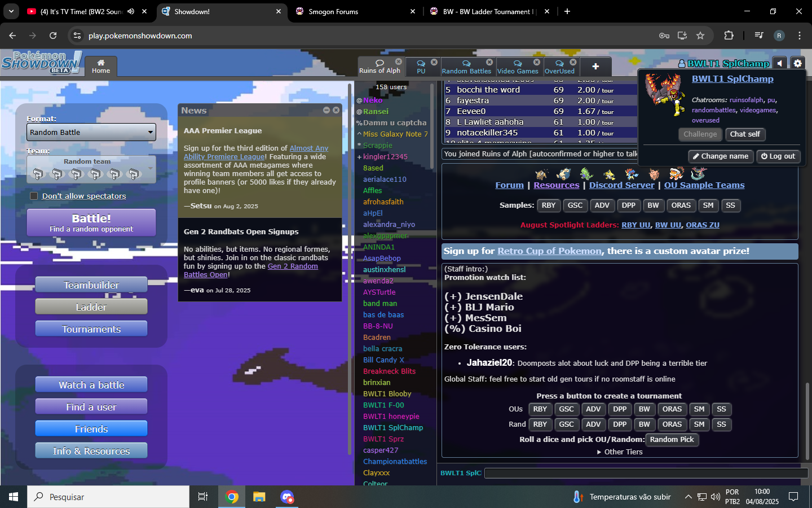Click Chat self in user popup
This screenshot has height=508, width=812.
[x=745, y=134]
